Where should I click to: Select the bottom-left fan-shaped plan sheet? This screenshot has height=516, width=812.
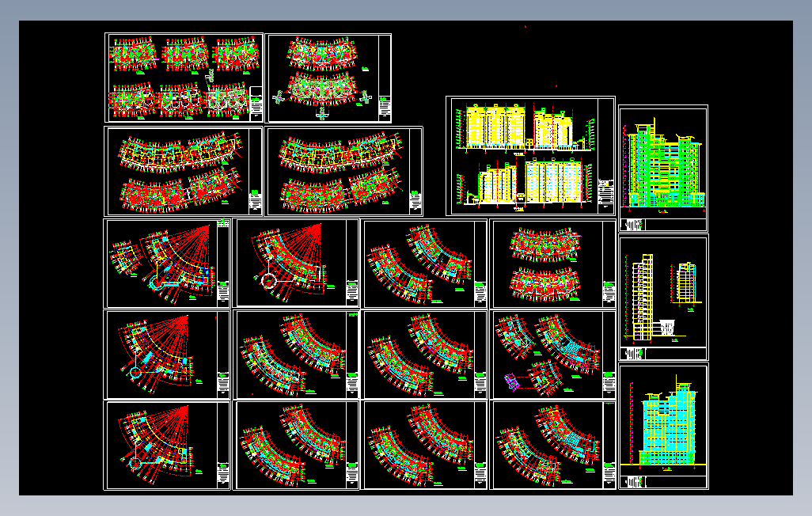coord(167,445)
